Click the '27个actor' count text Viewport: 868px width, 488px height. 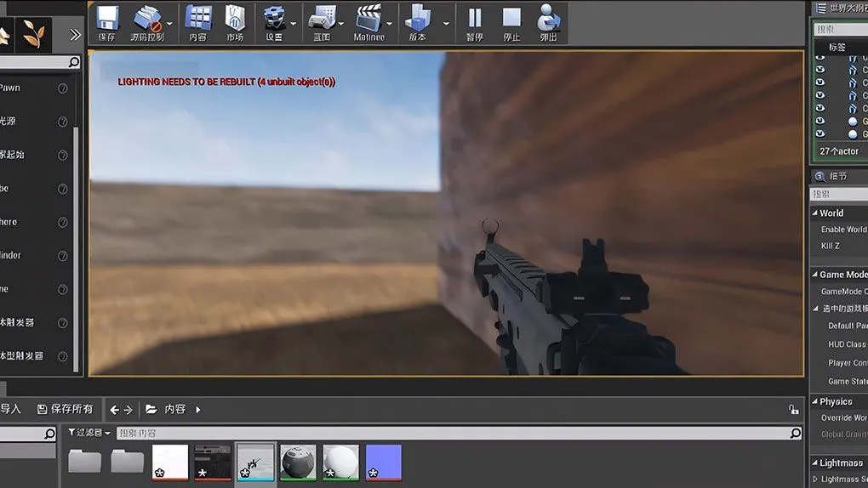(x=839, y=151)
